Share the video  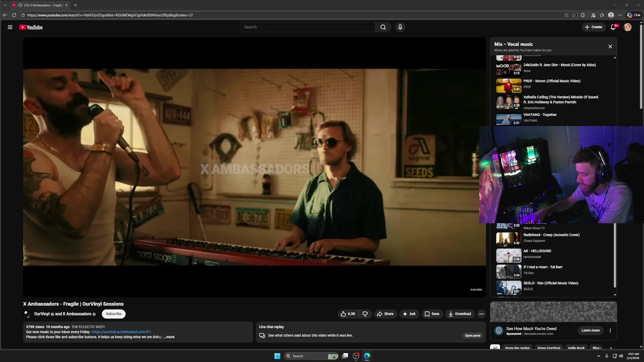[385, 314]
